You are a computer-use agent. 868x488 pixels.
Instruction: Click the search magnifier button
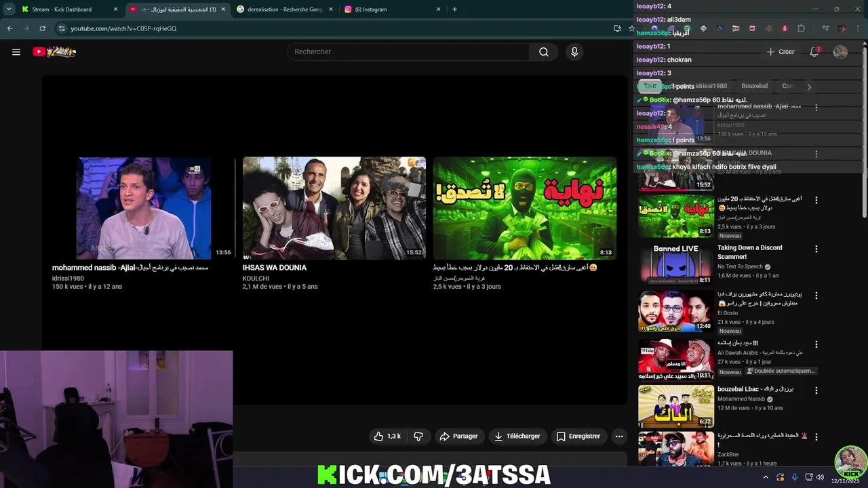click(544, 52)
